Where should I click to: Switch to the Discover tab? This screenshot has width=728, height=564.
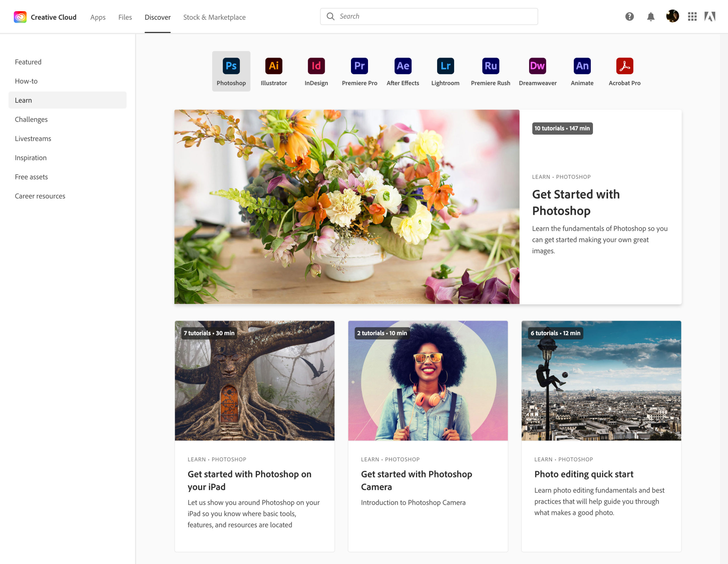157,17
